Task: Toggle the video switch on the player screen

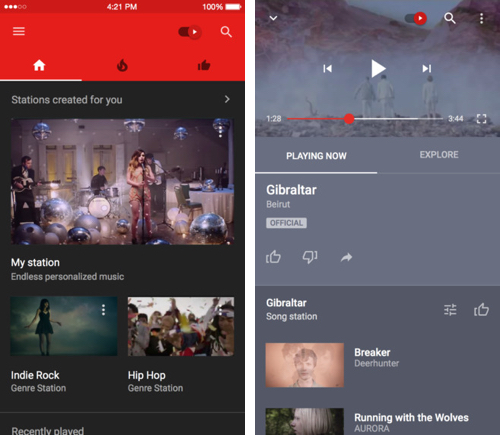Action: point(416,18)
